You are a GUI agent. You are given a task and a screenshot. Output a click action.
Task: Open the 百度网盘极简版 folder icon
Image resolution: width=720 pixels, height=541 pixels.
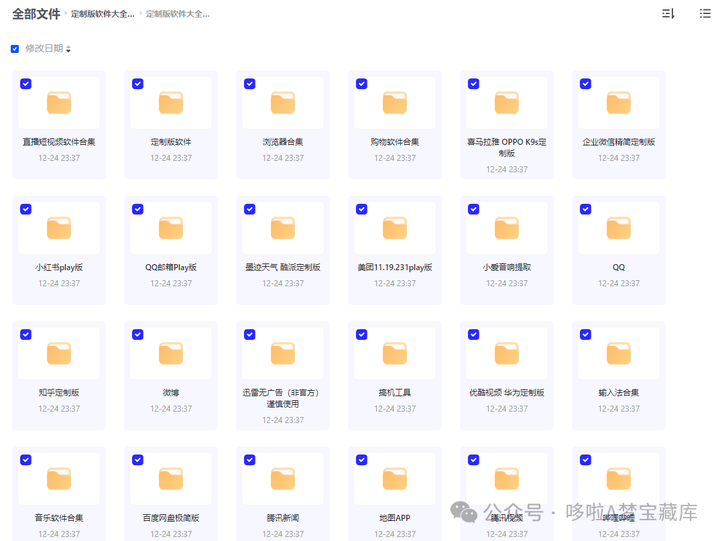click(171, 479)
